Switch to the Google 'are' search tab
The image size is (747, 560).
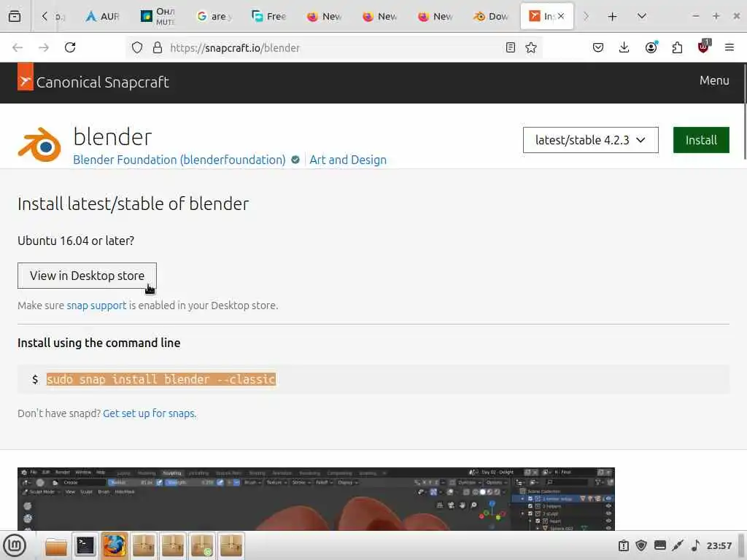click(x=214, y=16)
